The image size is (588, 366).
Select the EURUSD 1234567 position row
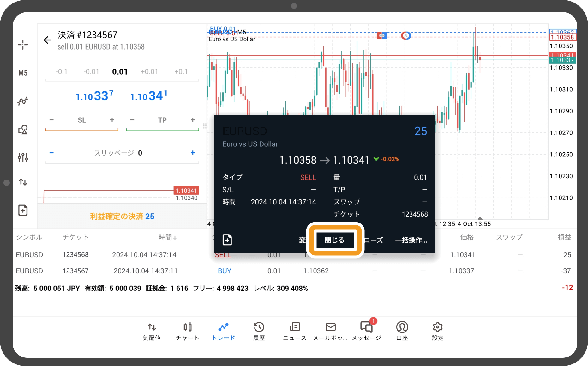[295, 271]
